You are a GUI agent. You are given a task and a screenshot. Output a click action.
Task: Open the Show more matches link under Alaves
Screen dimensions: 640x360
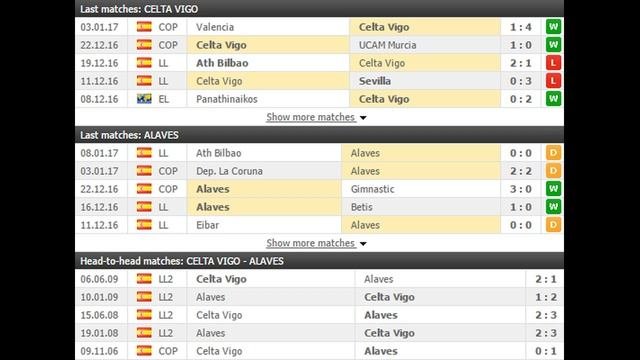pyautogui.click(x=310, y=243)
